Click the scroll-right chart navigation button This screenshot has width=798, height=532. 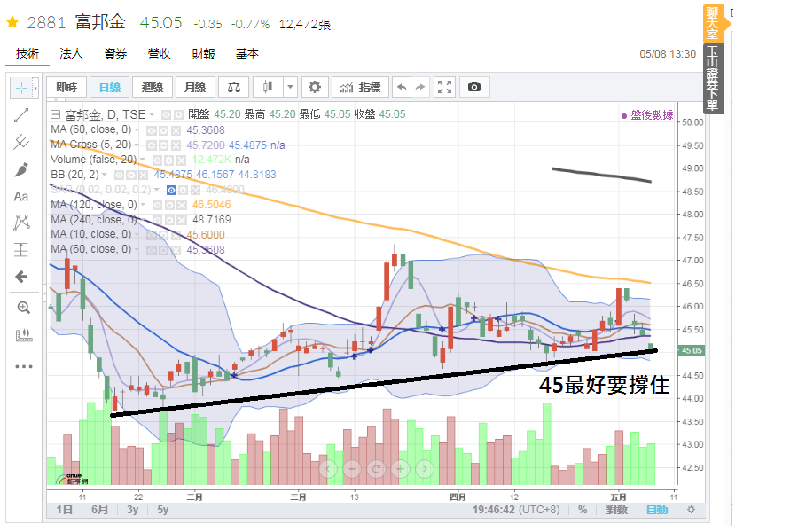coord(425,468)
